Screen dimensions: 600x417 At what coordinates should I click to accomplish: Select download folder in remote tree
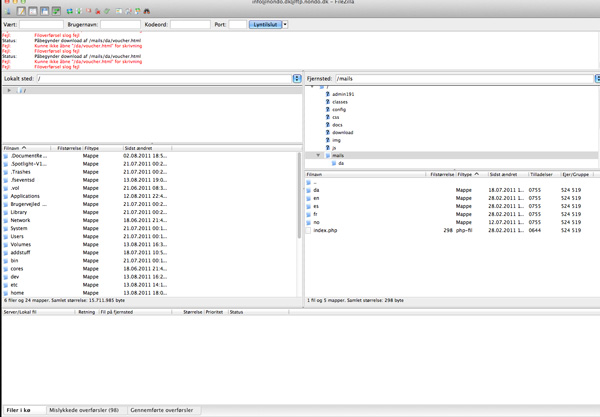tap(342, 132)
